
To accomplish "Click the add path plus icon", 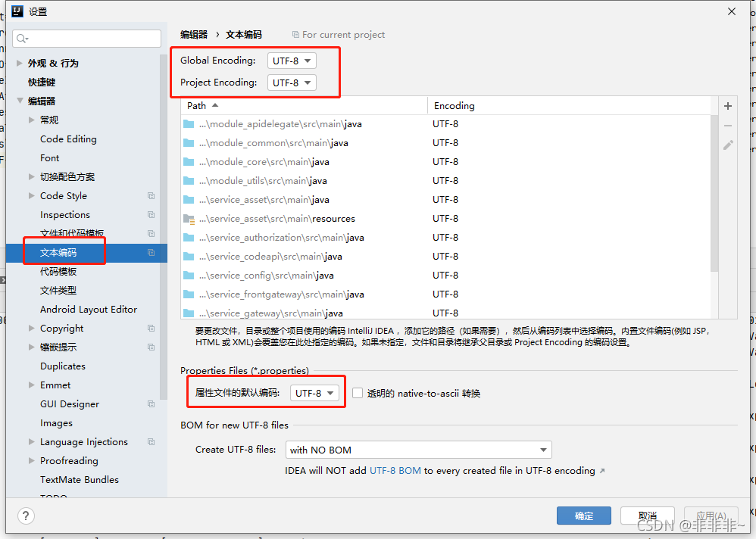I will (x=728, y=106).
